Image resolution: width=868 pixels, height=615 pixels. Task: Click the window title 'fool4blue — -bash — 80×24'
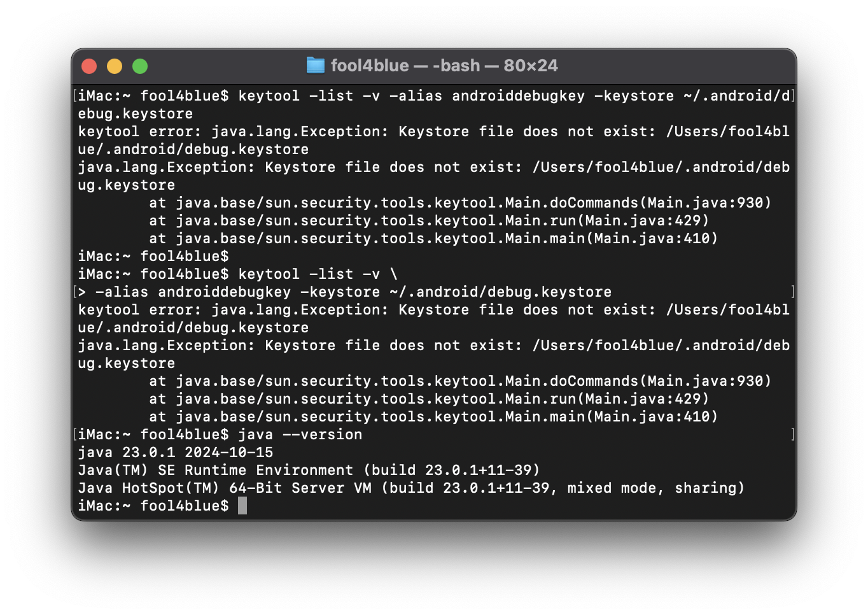[444, 66]
